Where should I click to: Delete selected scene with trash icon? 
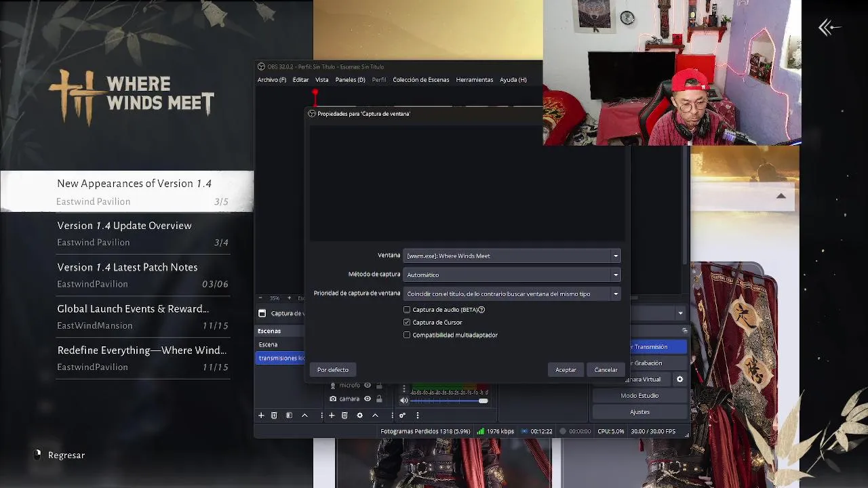274,415
